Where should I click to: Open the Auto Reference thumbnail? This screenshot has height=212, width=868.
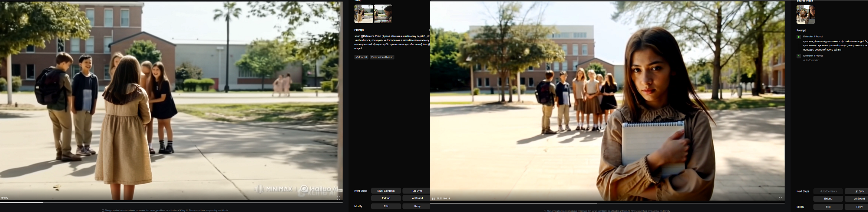383,14
